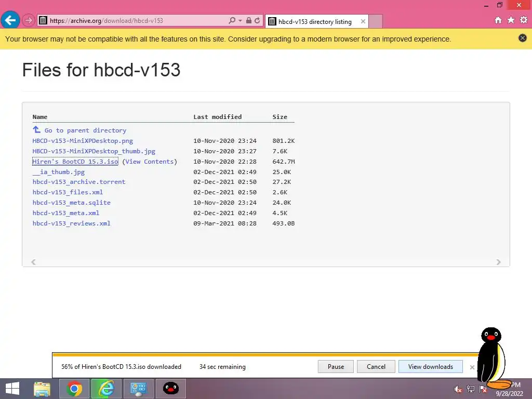Open hbcd-v153_reviews.xml link
The height and width of the screenshot is (399, 532).
tap(72, 223)
